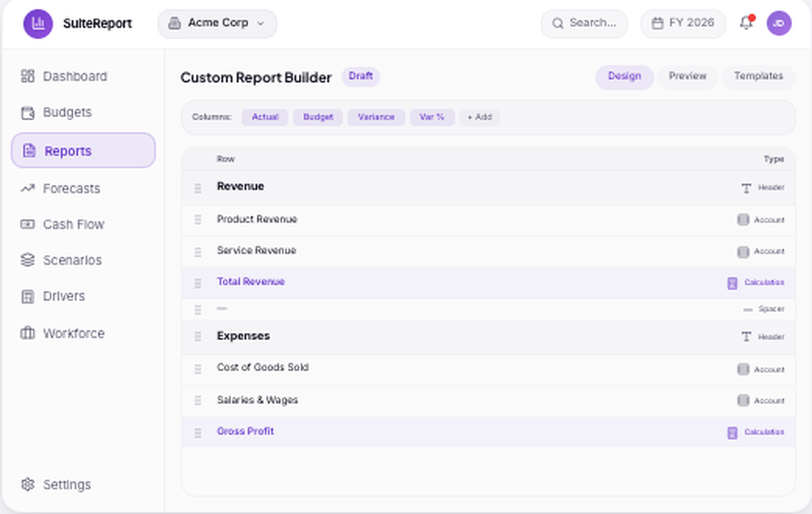Select the Total Revenue calculation row text
The image size is (812, 514).
[251, 282]
